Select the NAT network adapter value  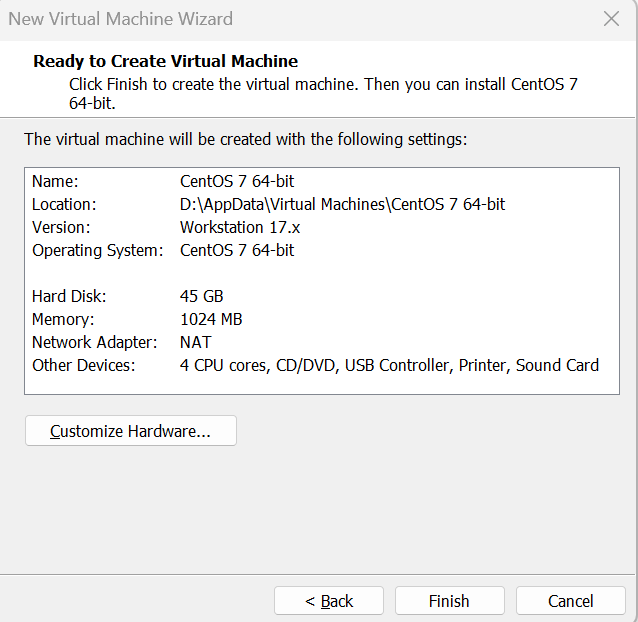click(x=195, y=342)
